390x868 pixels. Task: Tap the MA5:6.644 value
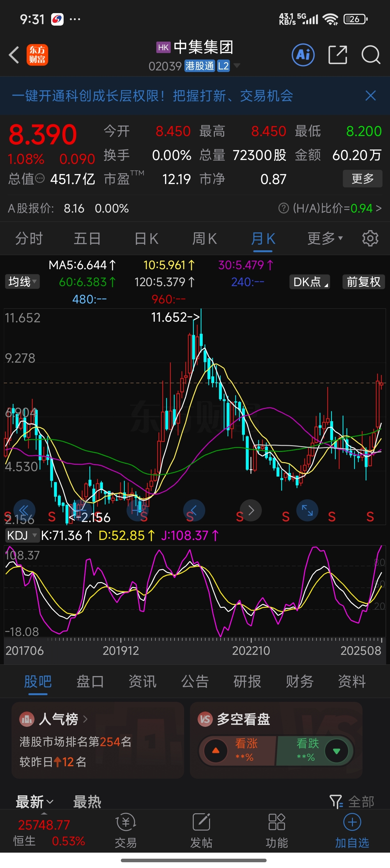[82, 265]
